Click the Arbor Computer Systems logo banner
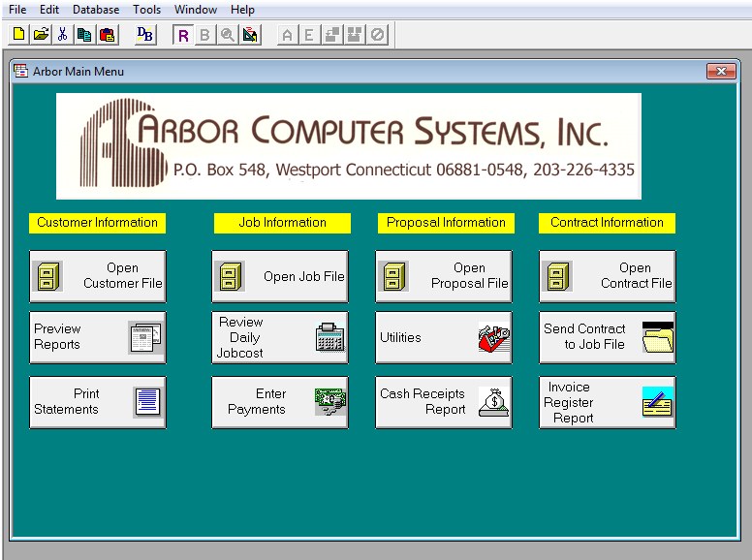The image size is (752, 560). (x=349, y=145)
